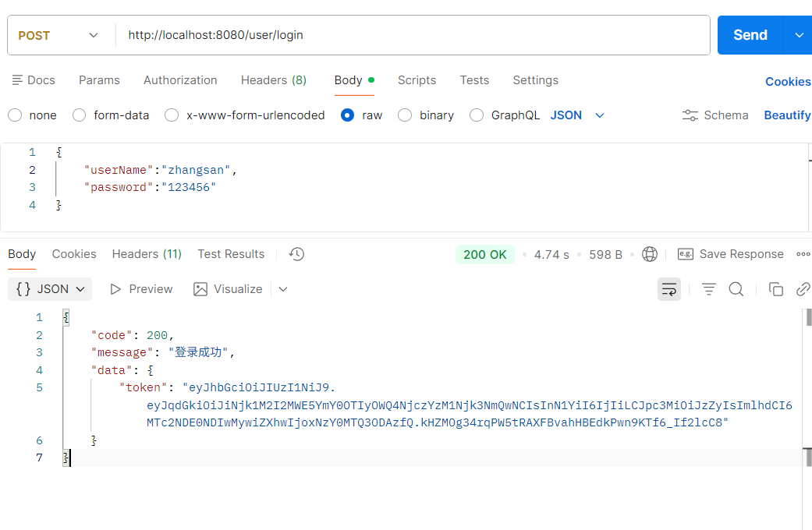Select the binary body type

click(405, 115)
